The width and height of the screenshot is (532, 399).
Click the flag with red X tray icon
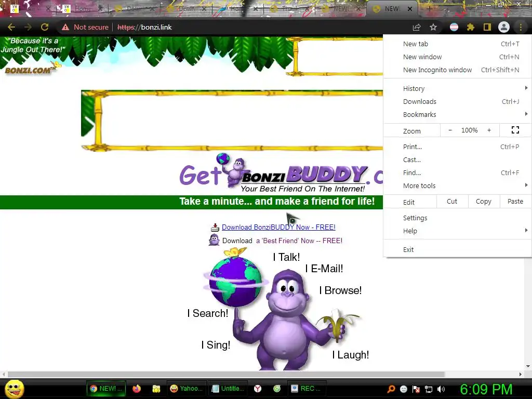pos(416,389)
